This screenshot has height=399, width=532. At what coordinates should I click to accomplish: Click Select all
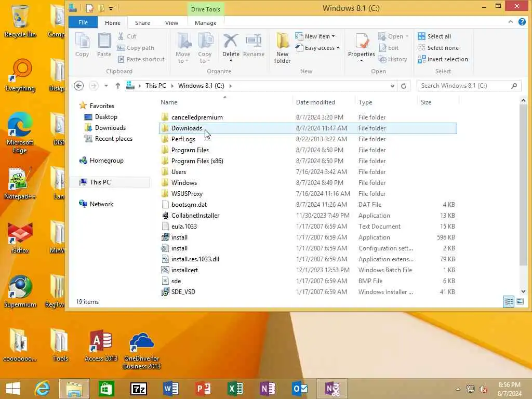click(x=435, y=36)
